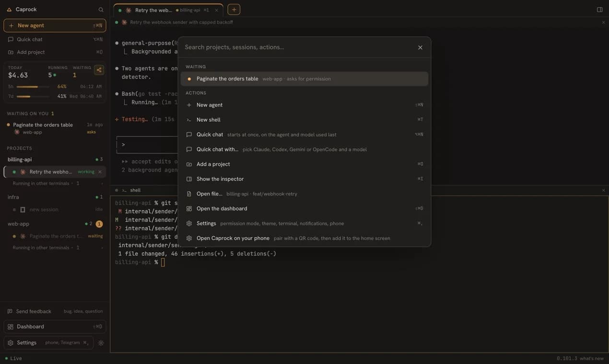
Task: Expand 'Running in other terminals' under web-app
Action: pos(57,248)
